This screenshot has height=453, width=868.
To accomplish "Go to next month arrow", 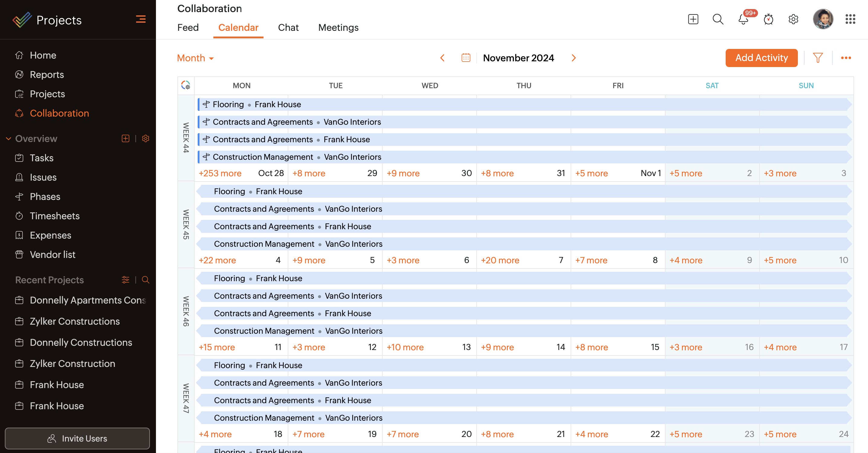I will (574, 58).
